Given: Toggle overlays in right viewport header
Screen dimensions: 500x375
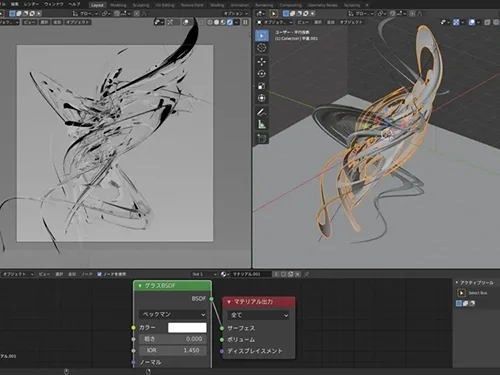Looking at the screenshot, I should pyautogui.click(x=472, y=22).
